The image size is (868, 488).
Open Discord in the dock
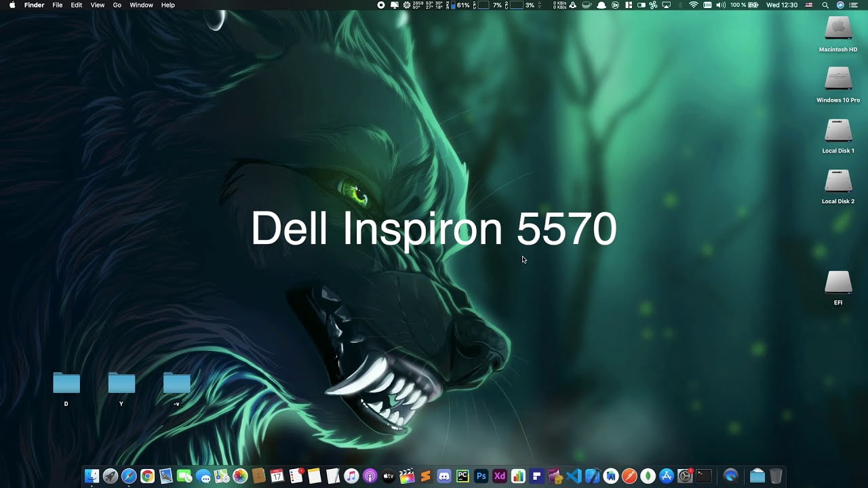pyautogui.click(x=444, y=476)
